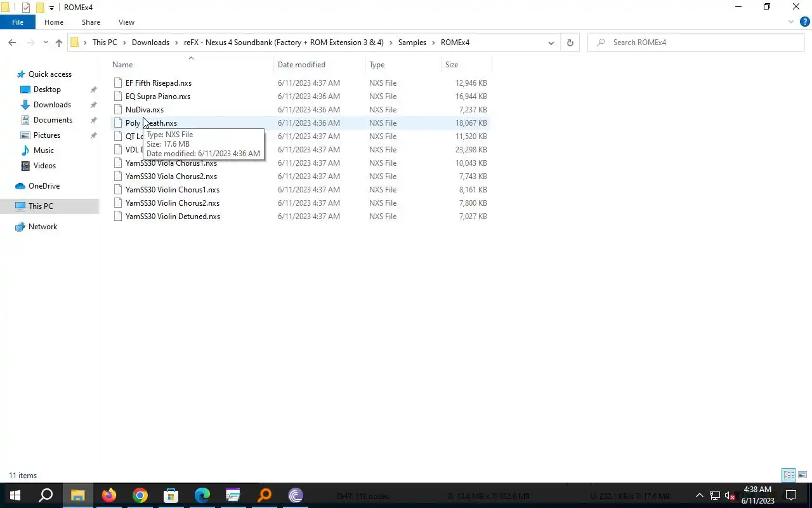
Task: Click ROMEx4 breadcrumb segment
Action: coord(455,43)
